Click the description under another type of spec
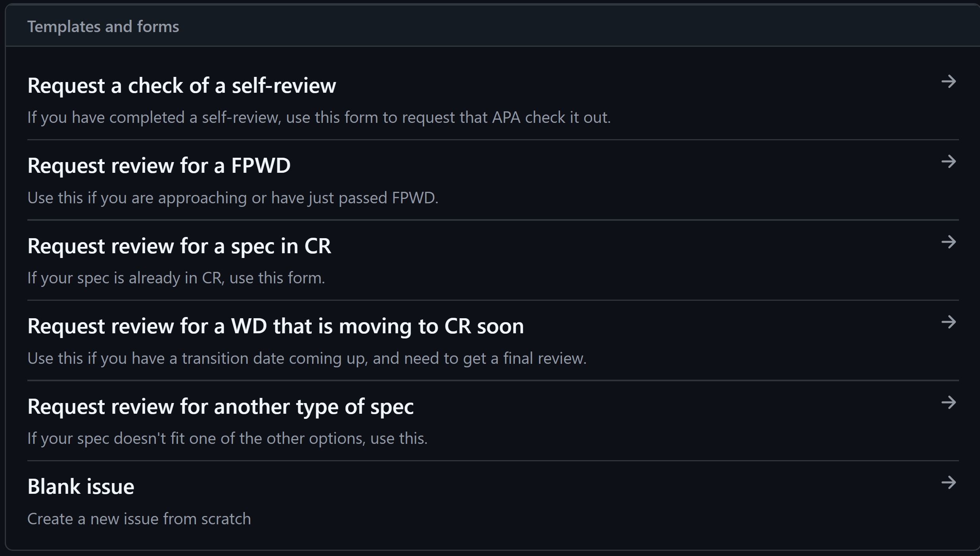The image size is (980, 556). (228, 438)
